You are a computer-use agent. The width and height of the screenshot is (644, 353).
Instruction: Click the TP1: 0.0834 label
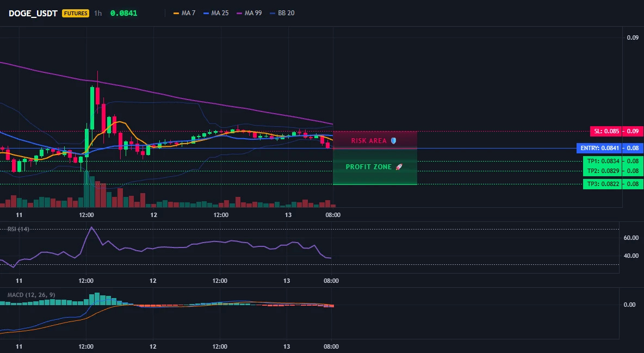pyautogui.click(x=603, y=161)
